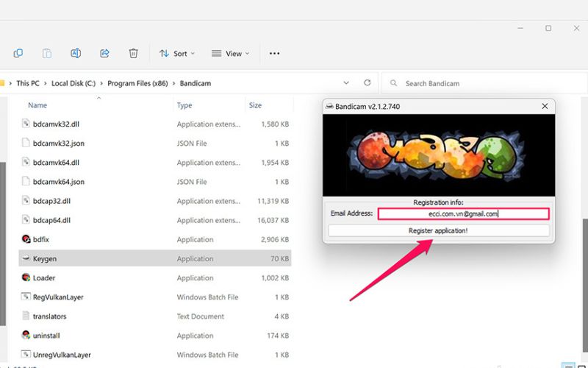
Task: Click the 1,954 KB size value
Action: click(275, 163)
